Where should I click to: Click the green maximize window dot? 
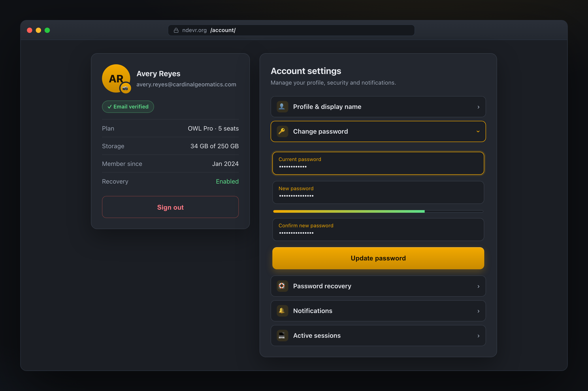pyautogui.click(x=47, y=30)
